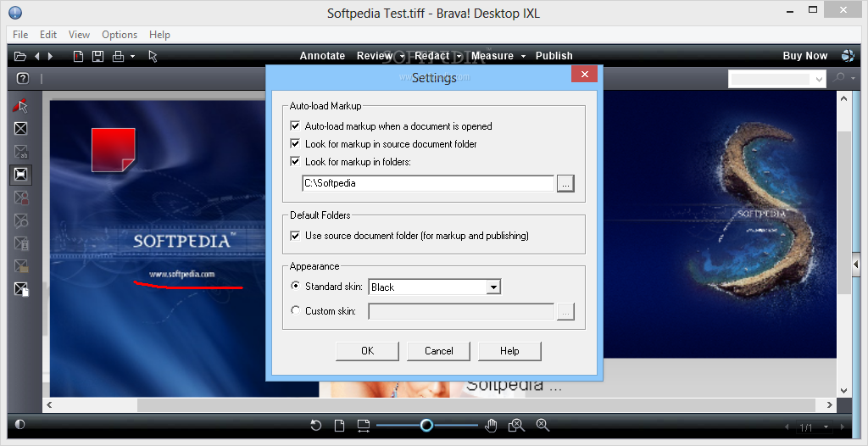Toggle Look for markup in folders checkbox

click(295, 162)
